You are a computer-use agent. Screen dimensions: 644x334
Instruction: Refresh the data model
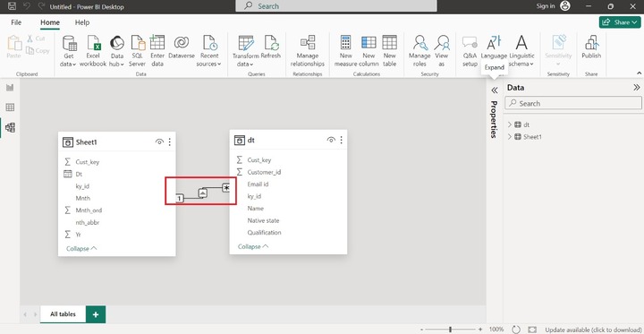click(271, 47)
